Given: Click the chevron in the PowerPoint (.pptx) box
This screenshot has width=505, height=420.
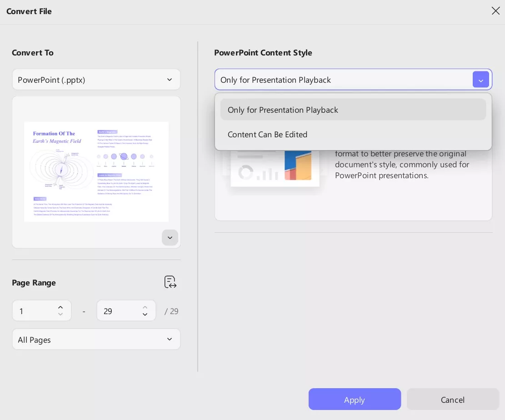Looking at the screenshot, I should pyautogui.click(x=170, y=80).
